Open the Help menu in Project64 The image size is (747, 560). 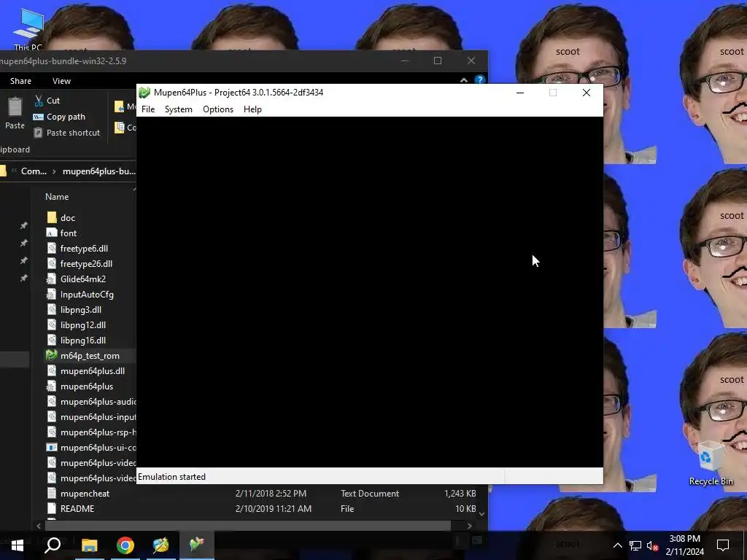tap(252, 109)
